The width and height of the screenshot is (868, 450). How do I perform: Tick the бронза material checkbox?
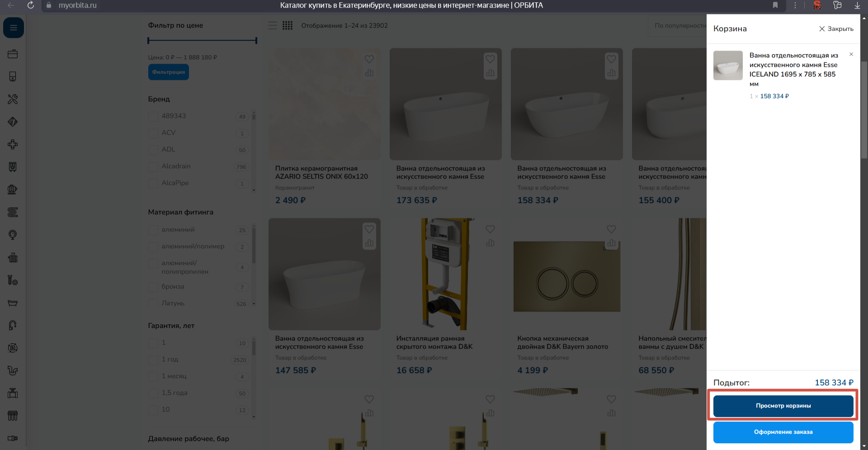153,287
